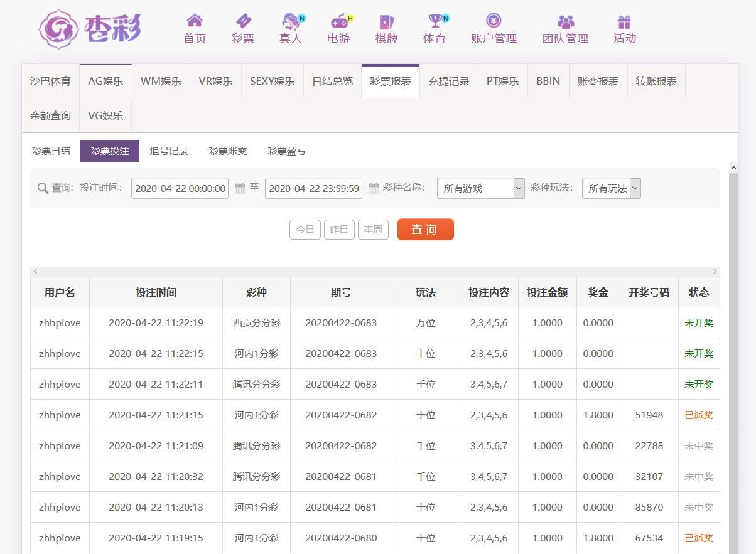Click the end time input field
Image resolution: width=756 pixels, height=554 pixels.
pos(313,188)
